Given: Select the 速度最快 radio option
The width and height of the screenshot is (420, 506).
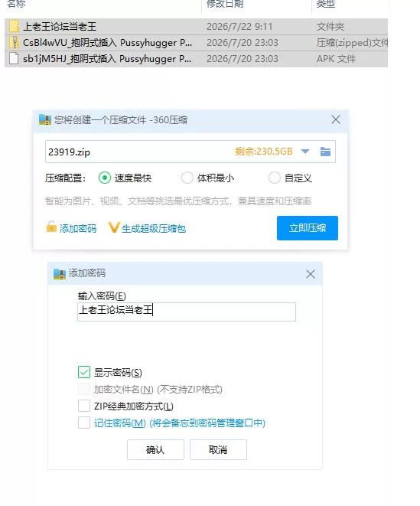Looking at the screenshot, I should coord(105,178).
